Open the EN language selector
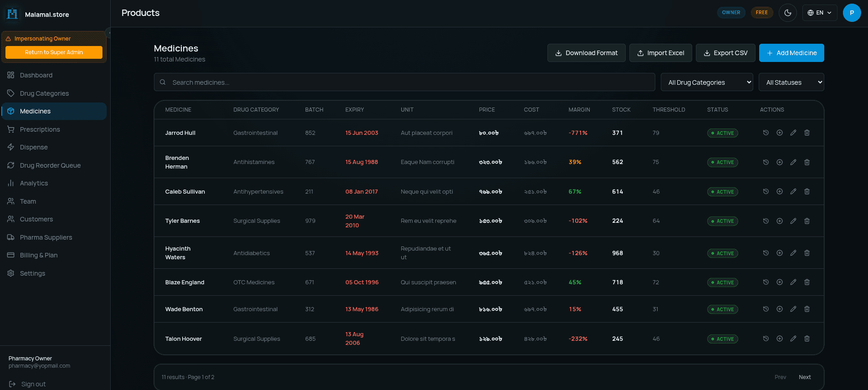Image resolution: width=868 pixels, height=390 pixels. [819, 13]
